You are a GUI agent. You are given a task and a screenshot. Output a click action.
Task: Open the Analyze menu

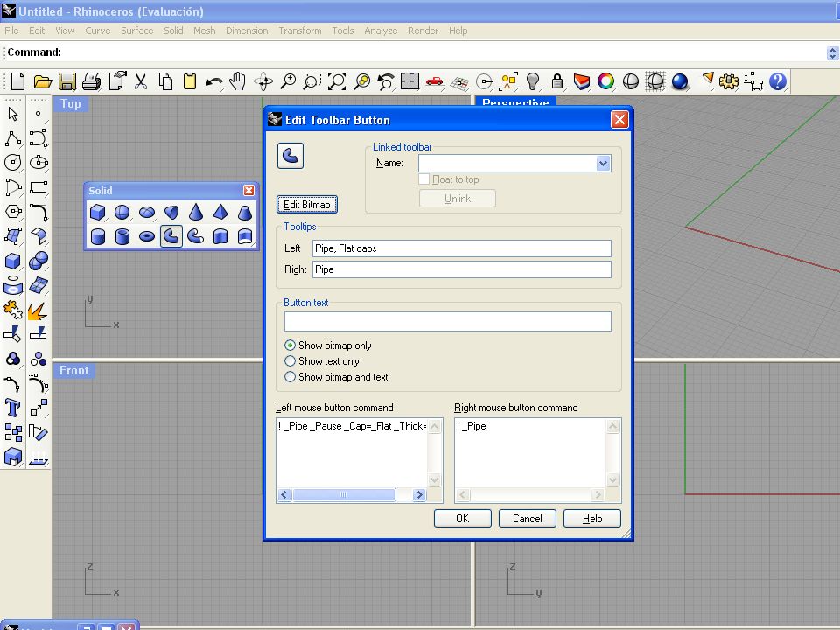(x=381, y=31)
